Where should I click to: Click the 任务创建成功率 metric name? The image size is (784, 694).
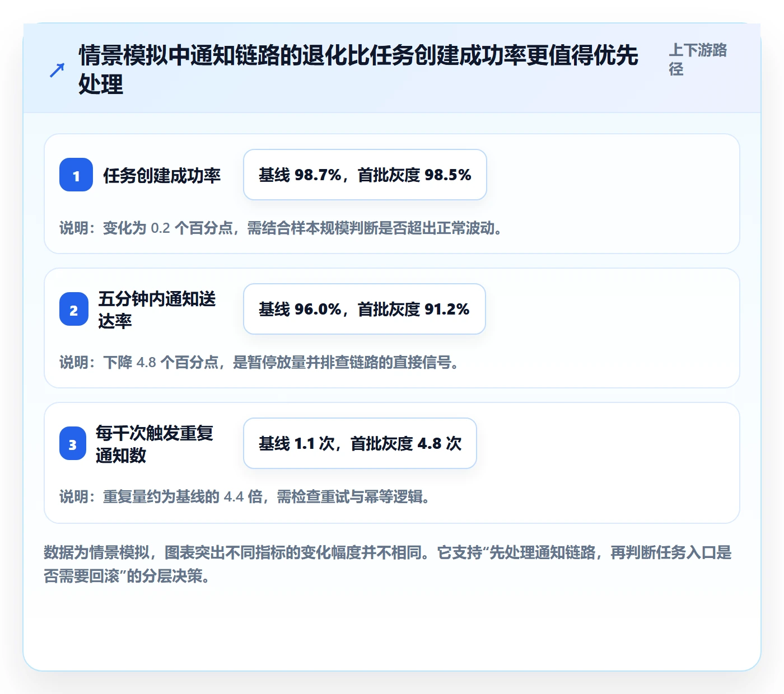(x=162, y=175)
